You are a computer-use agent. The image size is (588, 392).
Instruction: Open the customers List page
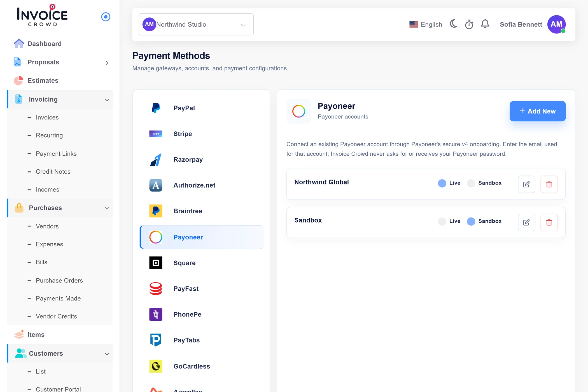41,371
